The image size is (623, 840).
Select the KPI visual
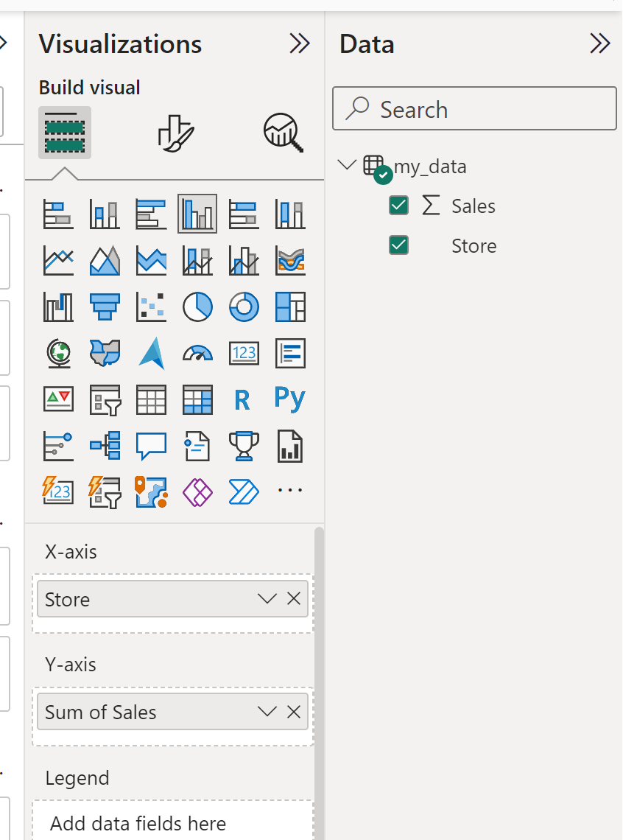click(58, 399)
